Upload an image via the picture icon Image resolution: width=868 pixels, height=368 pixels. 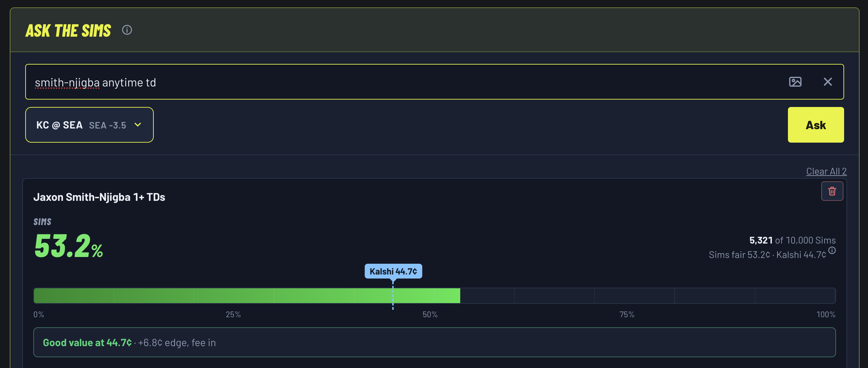click(x=795, y=82)
